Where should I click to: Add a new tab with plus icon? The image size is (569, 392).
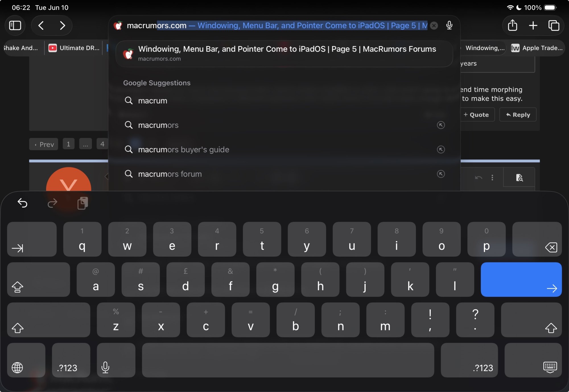533,26
